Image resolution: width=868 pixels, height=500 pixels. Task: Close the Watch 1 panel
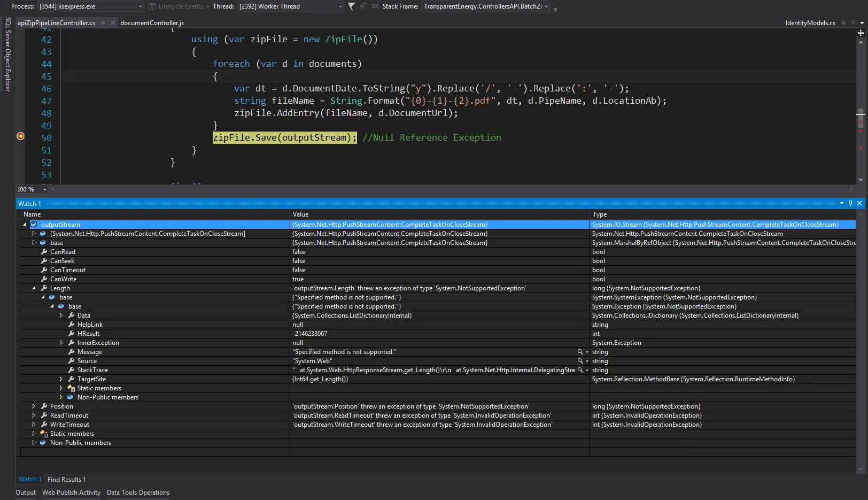[859, 203]
